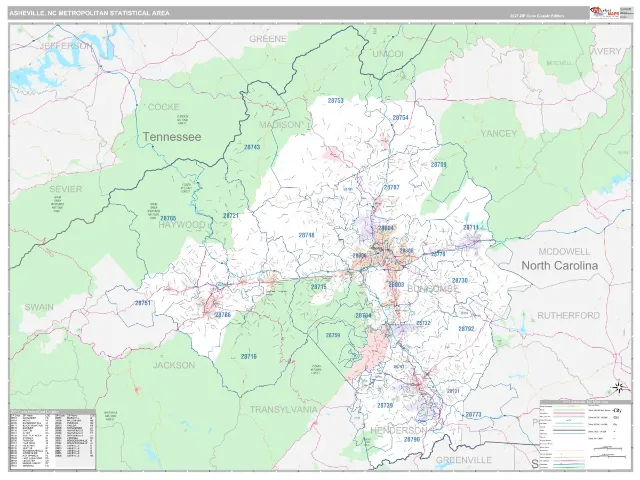Select the 'Tennessee' state label
Screen dimensions: 640x480
(x=172, y=137)
